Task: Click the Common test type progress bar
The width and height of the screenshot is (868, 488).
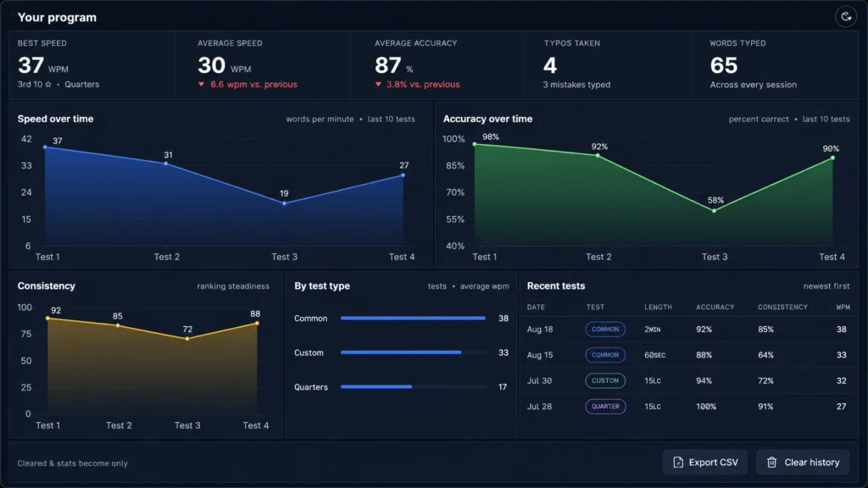Action: (x=414, y=319)
